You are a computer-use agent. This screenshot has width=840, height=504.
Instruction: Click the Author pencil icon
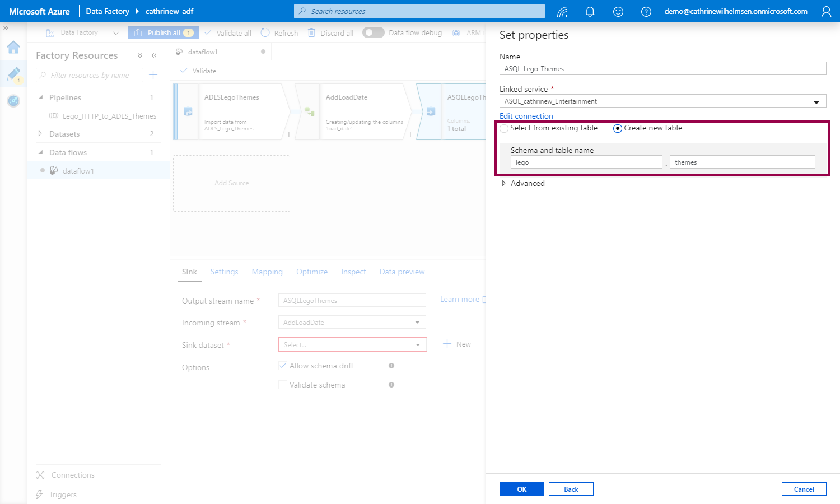tap(13, 74)
